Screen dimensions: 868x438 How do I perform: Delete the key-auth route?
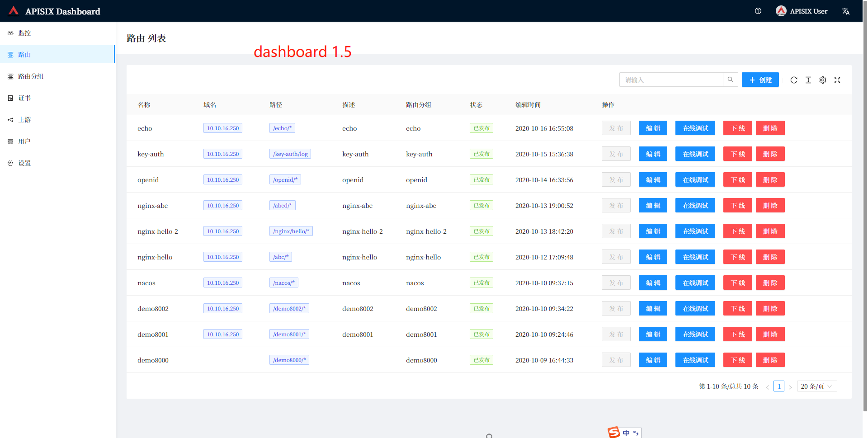click(770, 154)
